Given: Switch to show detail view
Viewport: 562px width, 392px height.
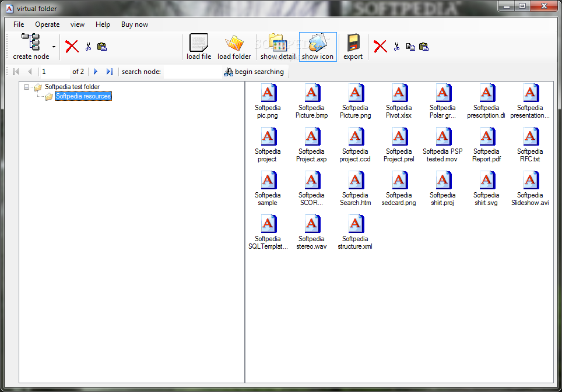Looking at the screenshot, I should [278, 47].
